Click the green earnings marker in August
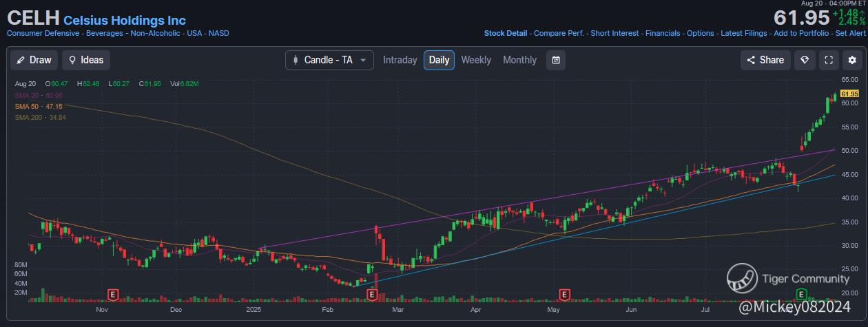This screenshot has width=868, height=327. pyautogui.click(x=801, y=295)
